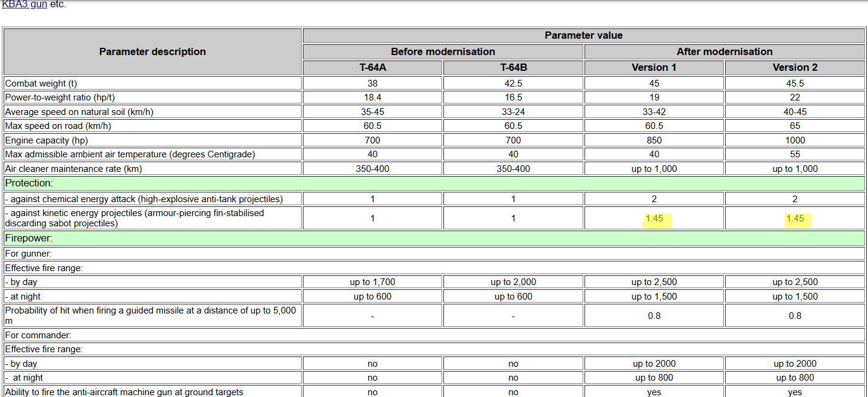
Task: Click the After modernisation column header
Action: [x=724, y=52]
